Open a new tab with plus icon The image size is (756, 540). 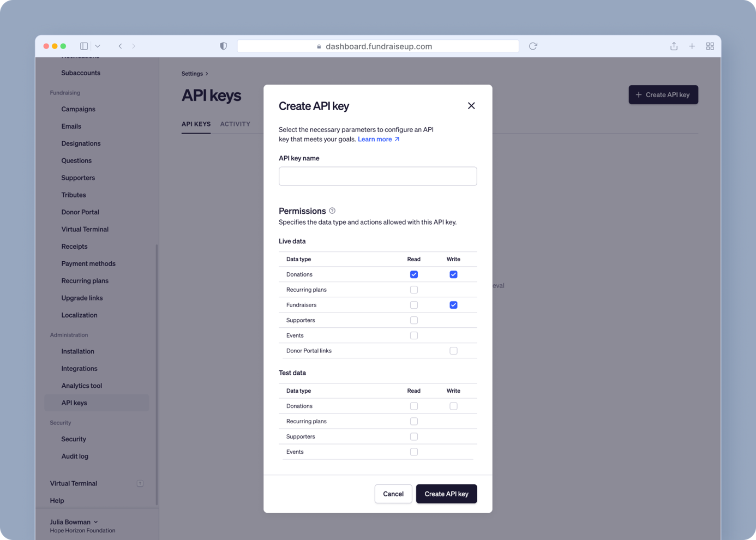coord(692,46)
